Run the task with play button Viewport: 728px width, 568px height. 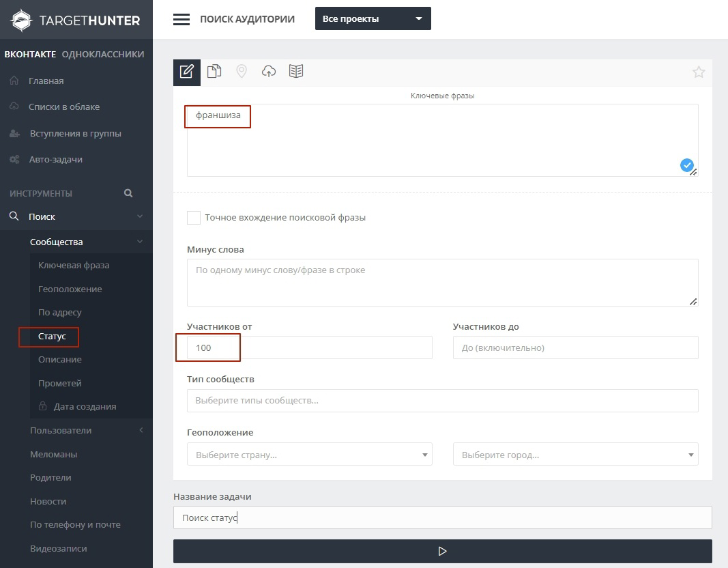[443, 552]
